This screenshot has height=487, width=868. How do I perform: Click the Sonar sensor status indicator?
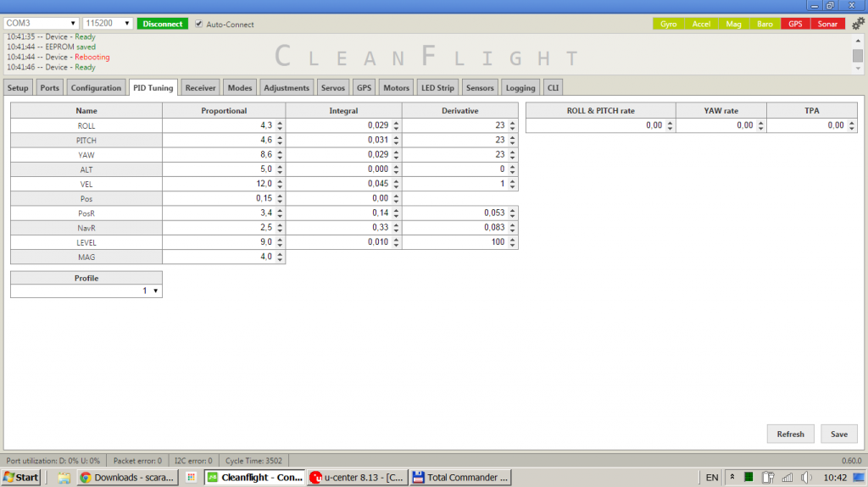826,24
